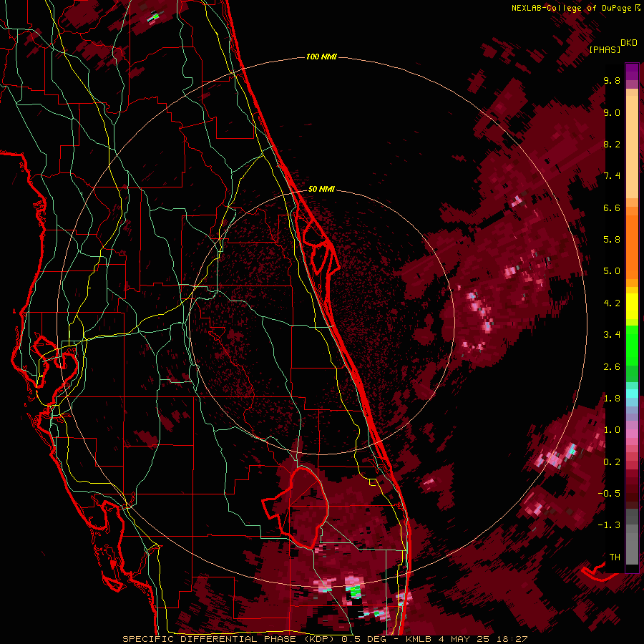Click the [PHAS] scale unit label
The width and height of the screenshot is (644, 644).
[605, 49]
